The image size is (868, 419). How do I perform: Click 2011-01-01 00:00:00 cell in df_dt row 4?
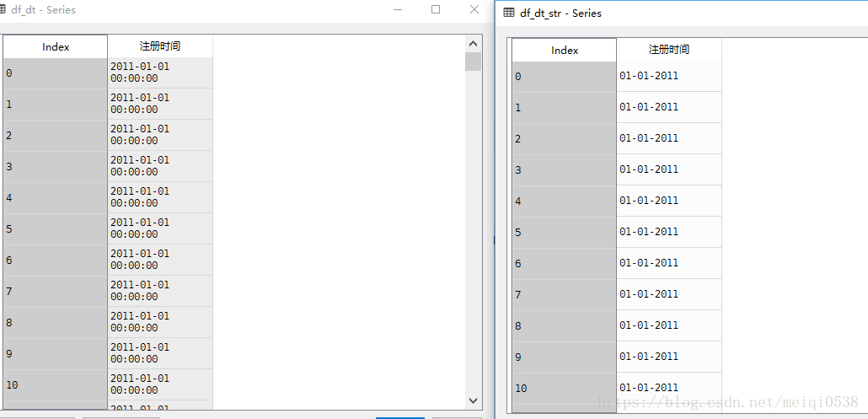(160, 197)
